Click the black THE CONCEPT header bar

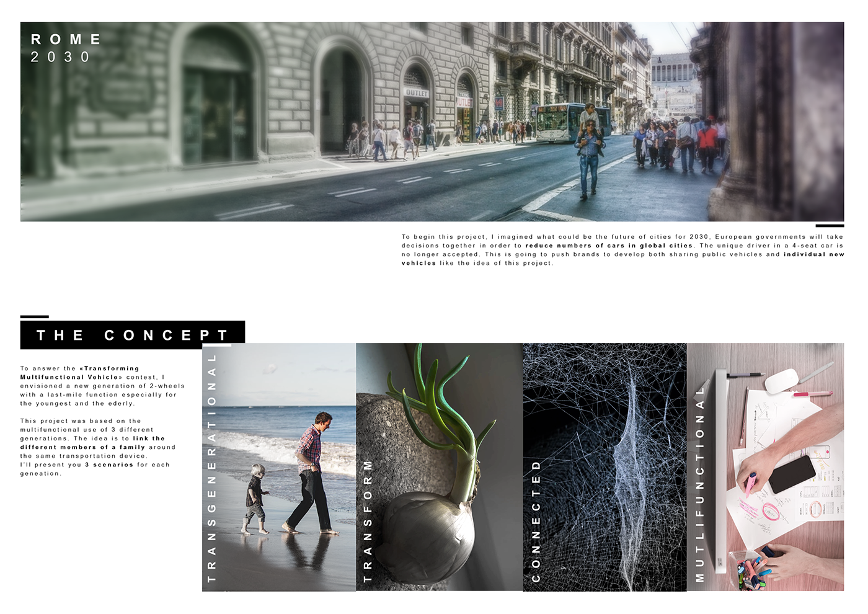click(x=133, y=335)
